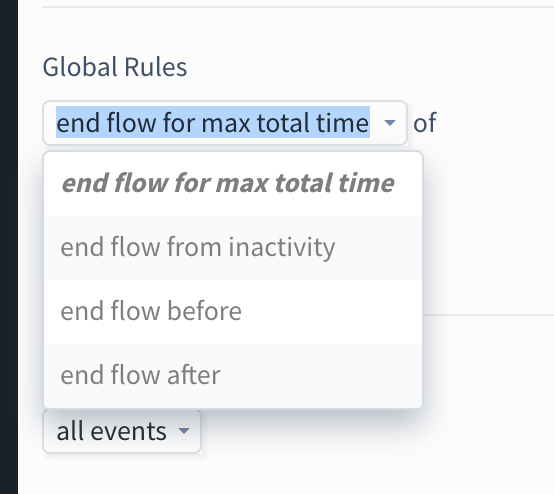Click the dark left sidebar strip

9,247
